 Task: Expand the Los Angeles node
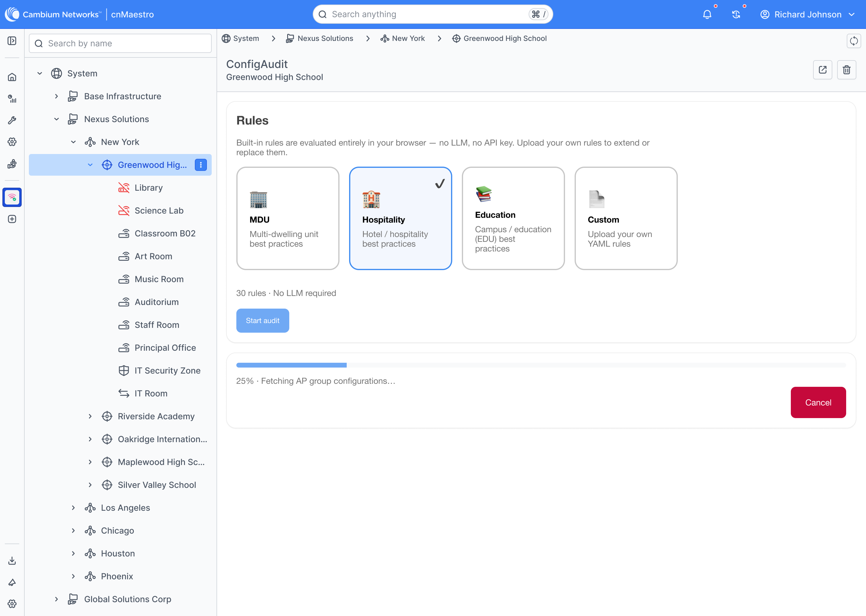[73, 508]
